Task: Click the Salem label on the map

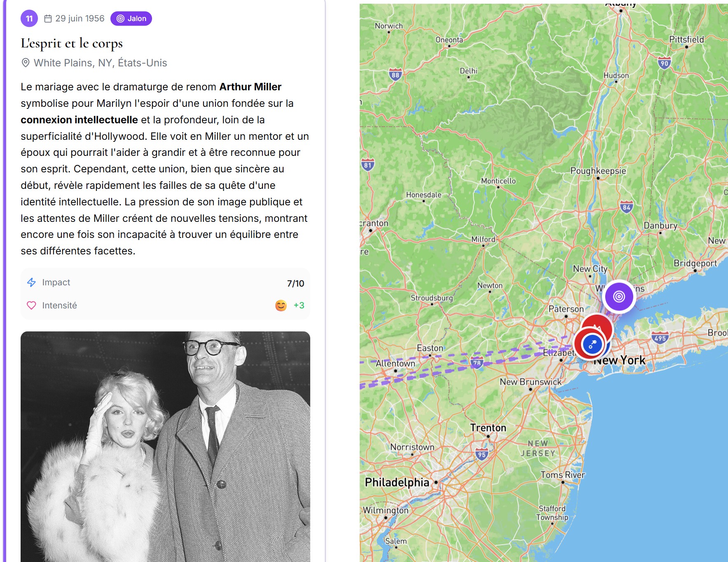Action: pyautogui.click(x=396, y=541)
